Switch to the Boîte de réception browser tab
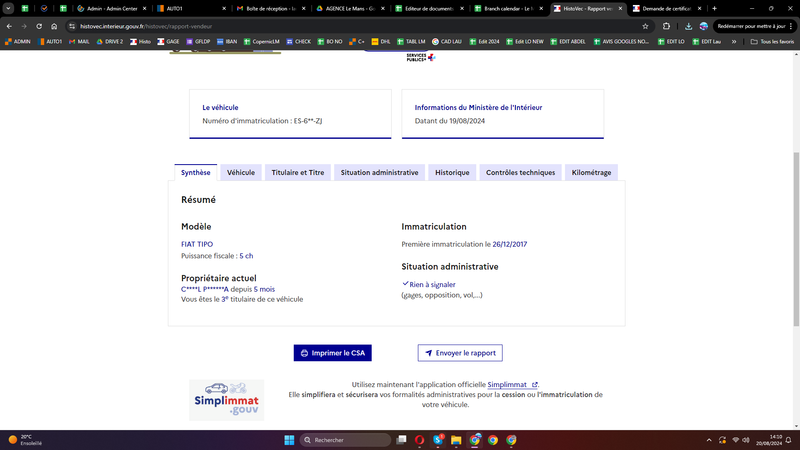The image size is (800, 450). pyautogui.click(x=270, y=8)
